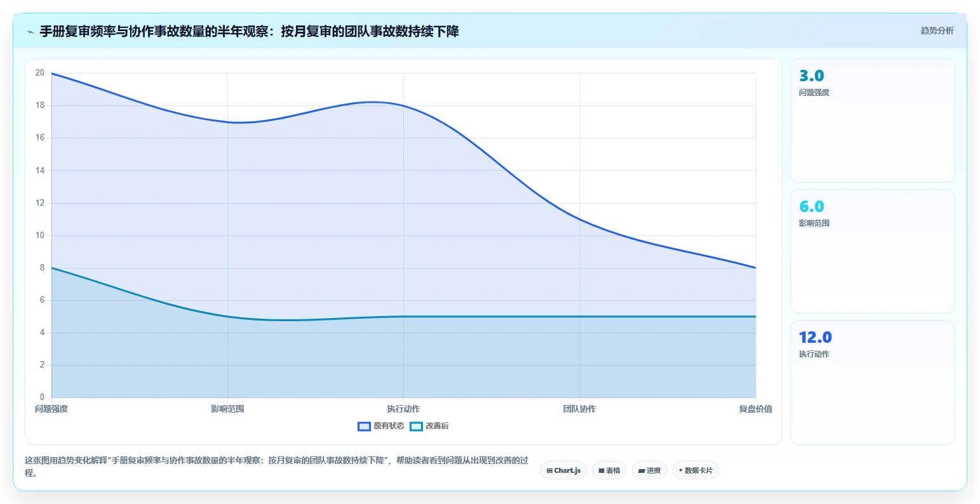This screenshot has width=980, height=504.
Task: Select the Chart.js tag chip
Action: (563, 470)
